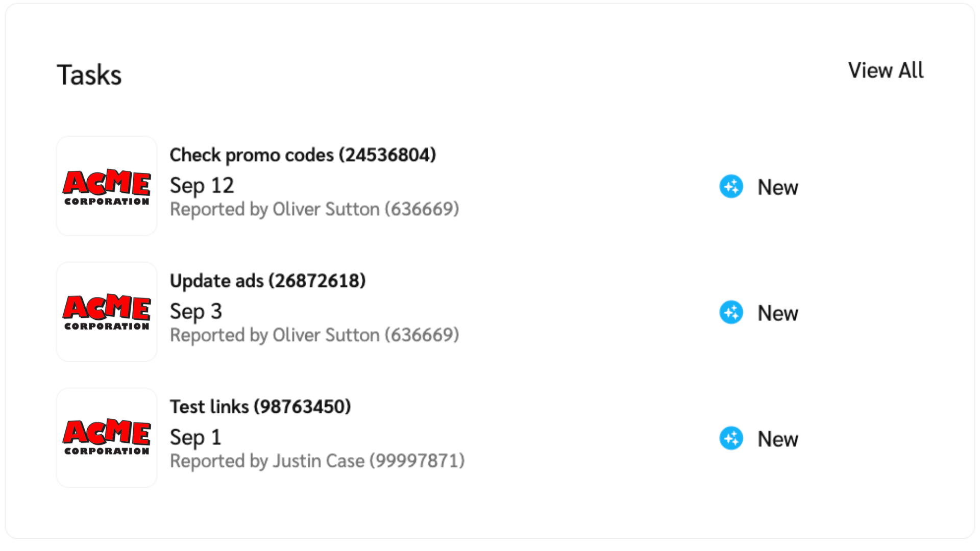This screenshot has height=551, width=980.
Task: Click ACME logo for Update ads task
Action: pyautogui.click(x=107, y=312)
